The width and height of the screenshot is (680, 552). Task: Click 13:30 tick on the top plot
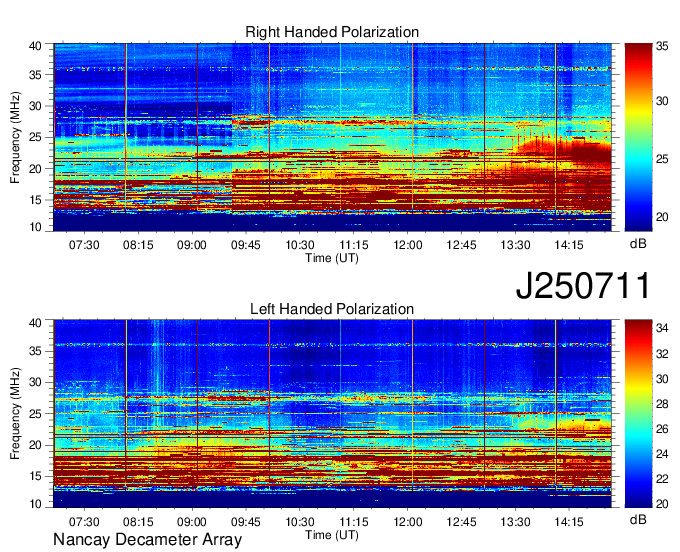pos(515,245)
